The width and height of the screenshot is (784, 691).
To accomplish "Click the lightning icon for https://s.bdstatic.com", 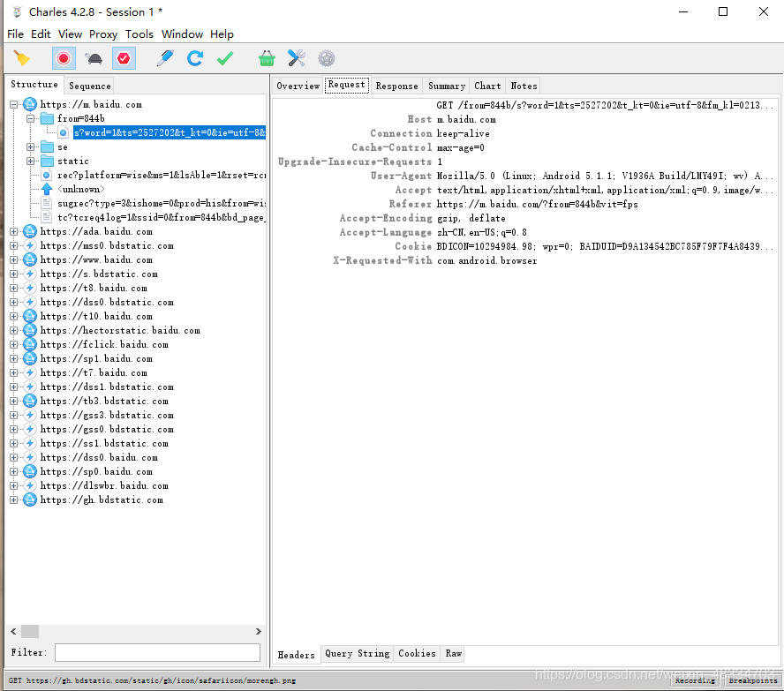I will coord(30,274).
